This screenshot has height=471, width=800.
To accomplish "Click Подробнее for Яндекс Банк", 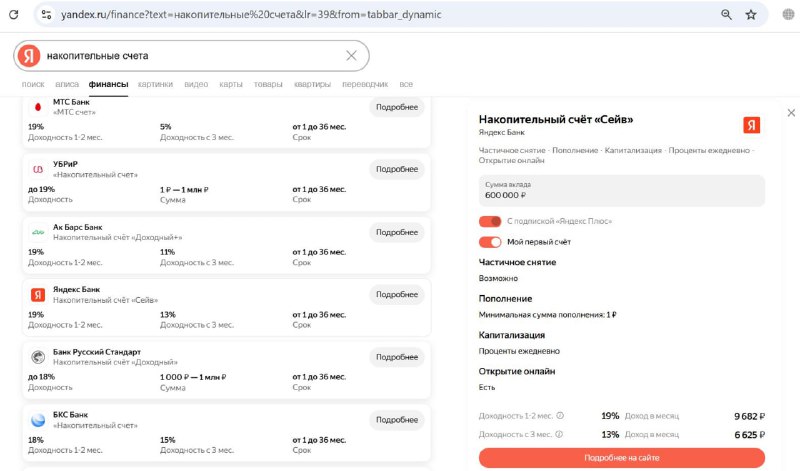I will click(x=397, y=294).
